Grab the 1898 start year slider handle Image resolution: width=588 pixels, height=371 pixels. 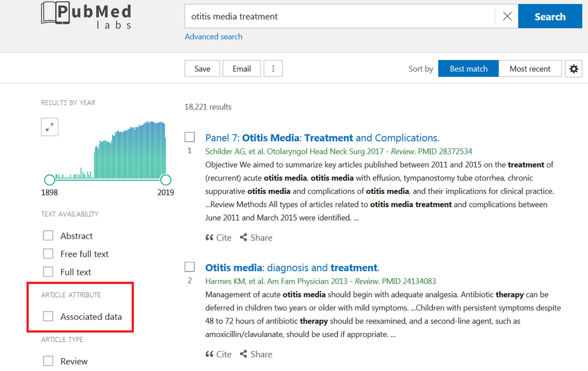(x=50, y=180)
